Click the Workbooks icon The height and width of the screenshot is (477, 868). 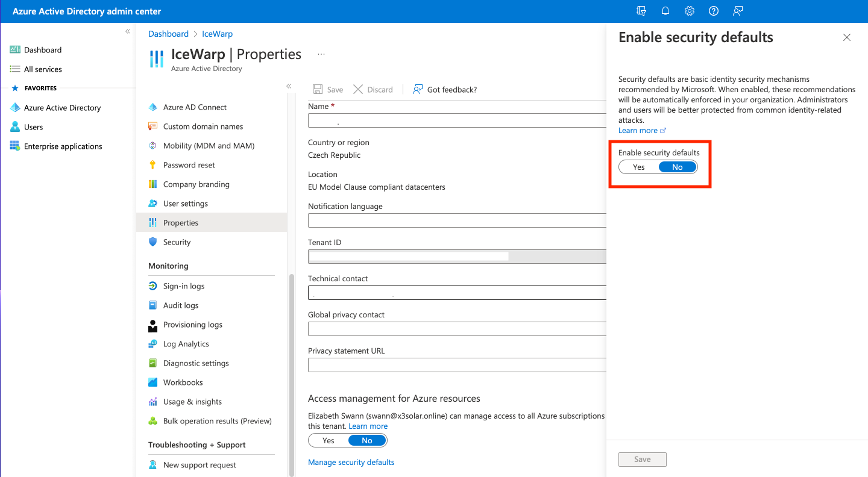153,382
